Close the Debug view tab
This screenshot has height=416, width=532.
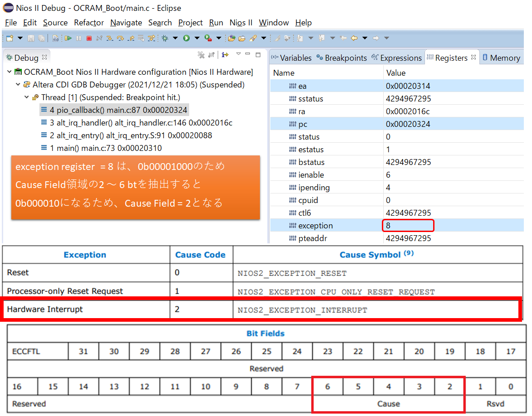pyautogui.click(x=44, y=58)
